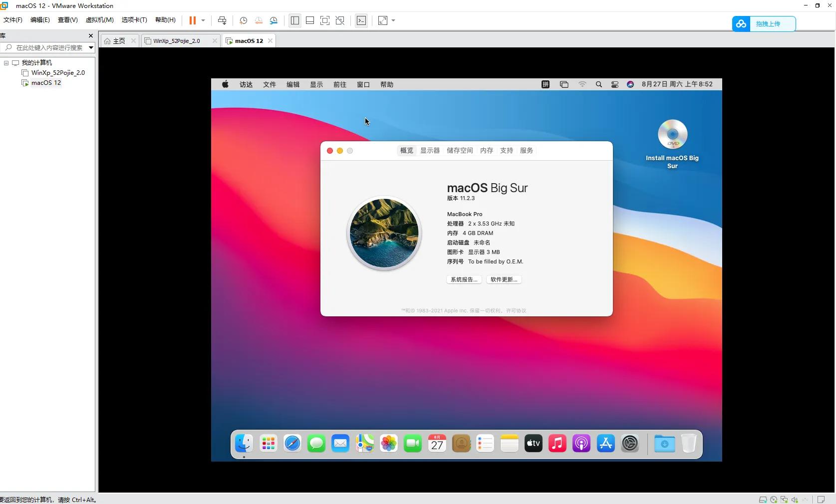Open the snapshot manager wrench icon
836x504 pixels.
point(274,20)
